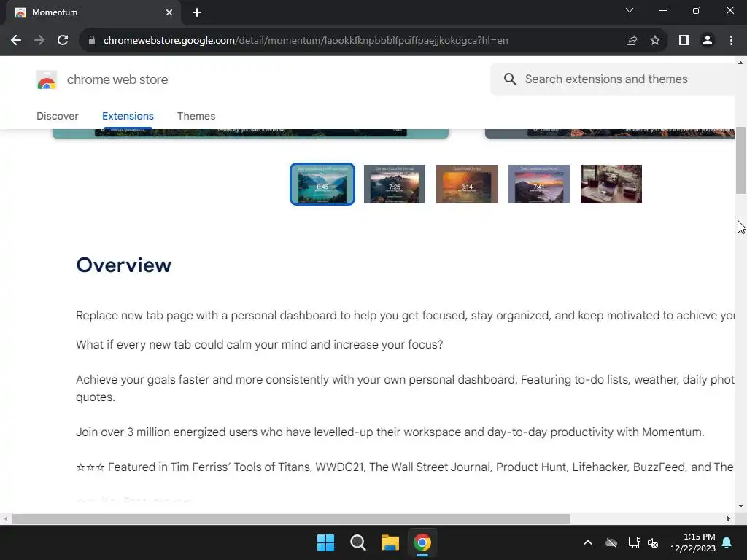This screenshot has width=747, height=560.
Task: Click the scroll left arrow
Action: click(x=6, y=518)
